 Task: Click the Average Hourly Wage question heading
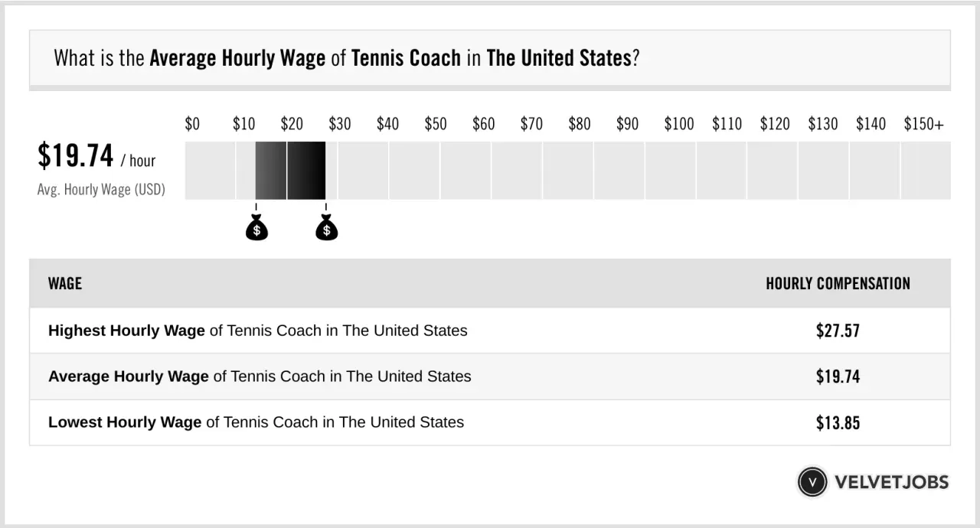point(346,58)
